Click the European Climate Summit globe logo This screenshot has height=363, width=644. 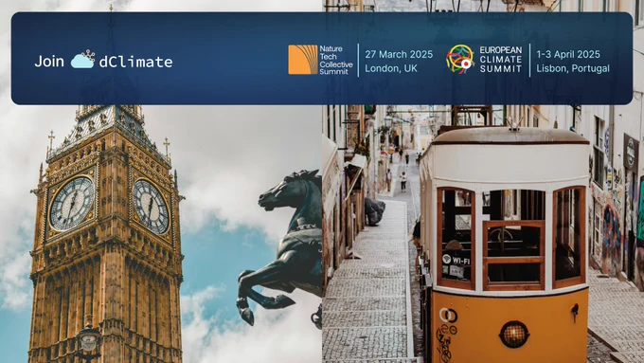point(460,59)
